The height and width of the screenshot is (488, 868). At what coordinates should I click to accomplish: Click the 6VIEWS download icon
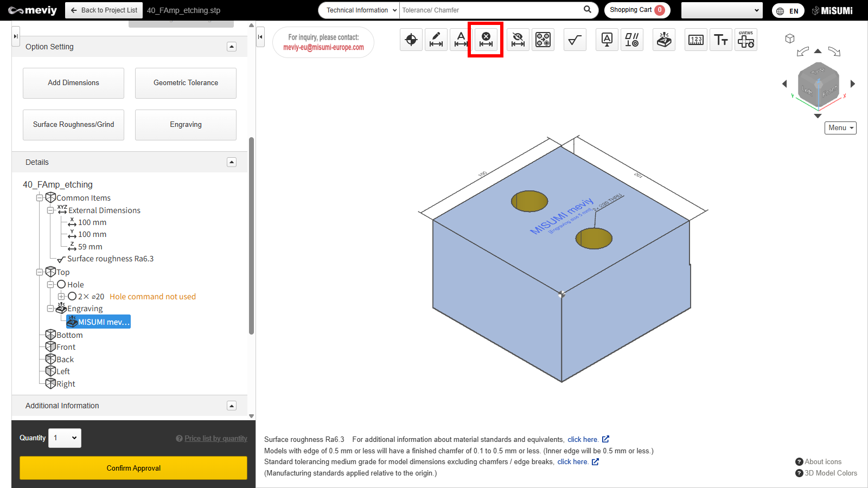coord(746,40)
